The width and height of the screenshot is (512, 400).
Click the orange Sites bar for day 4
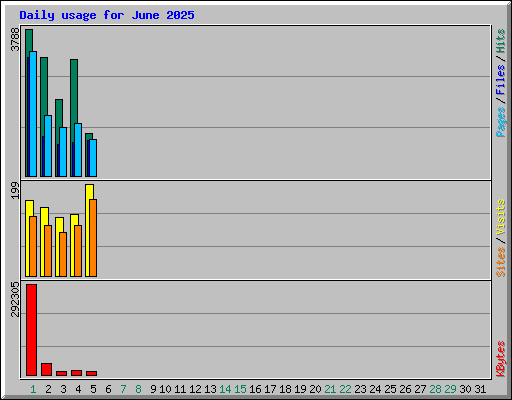point(78,251)
